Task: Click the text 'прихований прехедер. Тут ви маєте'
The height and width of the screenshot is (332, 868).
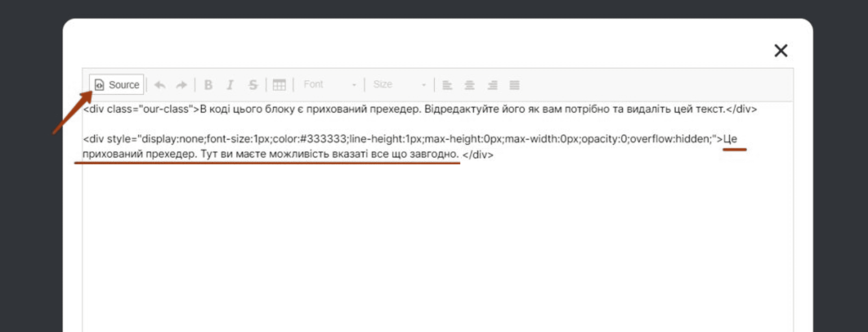Action: (x=174, y=154)
